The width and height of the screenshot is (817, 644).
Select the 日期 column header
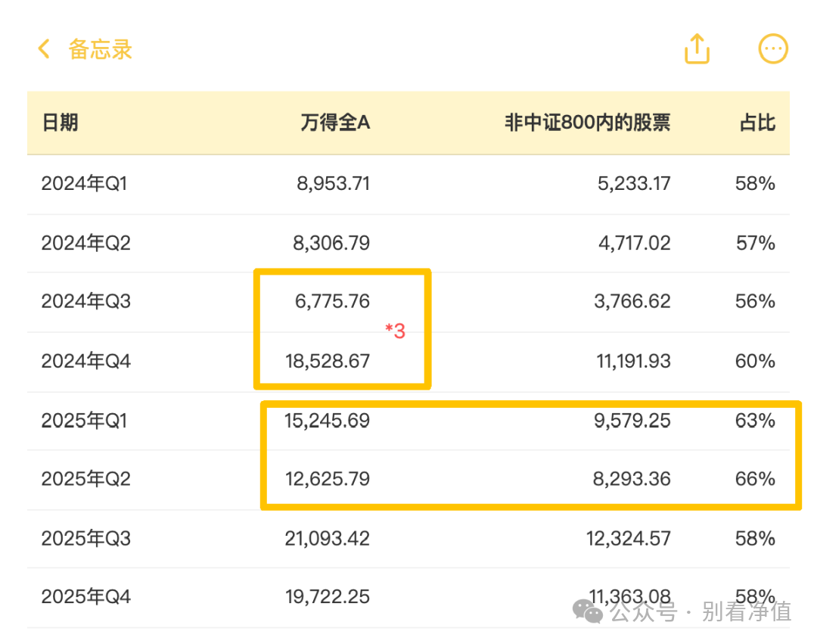point(60,123)
